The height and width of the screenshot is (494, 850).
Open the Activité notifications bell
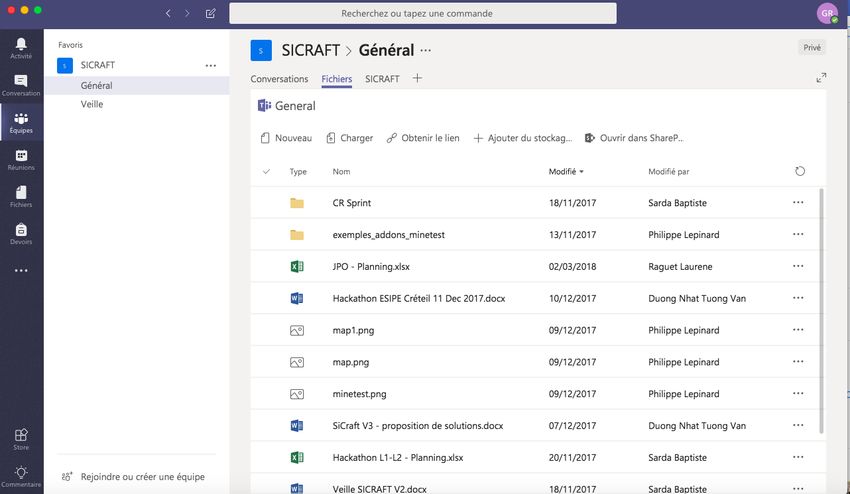[x=21, y=48]
